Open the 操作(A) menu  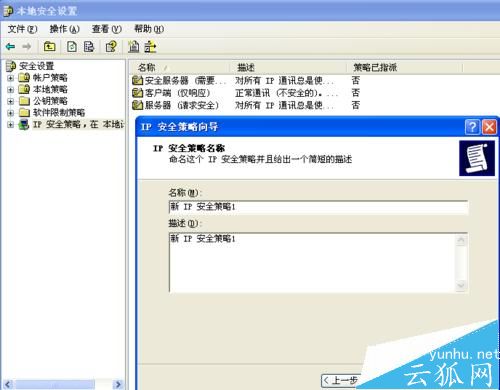pos(64,29)
